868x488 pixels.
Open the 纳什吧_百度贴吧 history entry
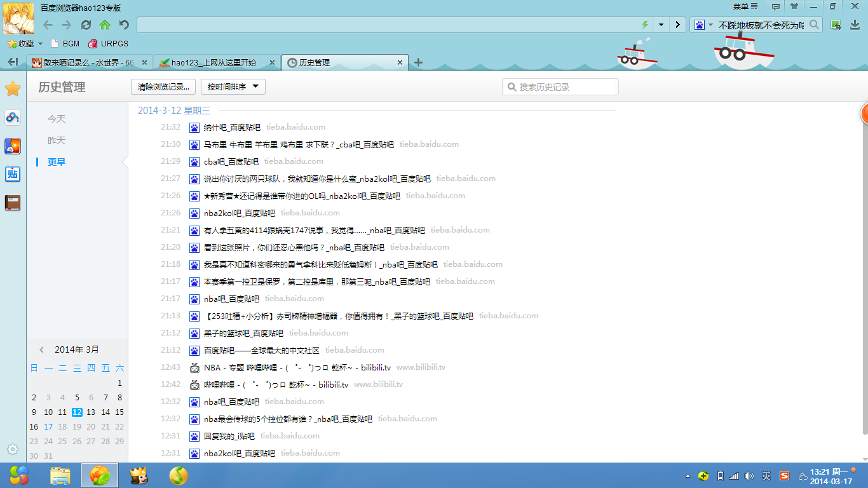pos(232,127)
